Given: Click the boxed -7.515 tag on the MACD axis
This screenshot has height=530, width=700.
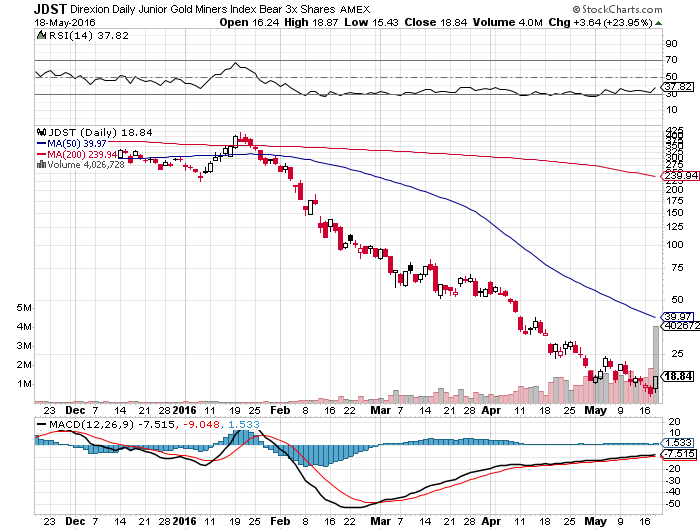Looking at the screenshot, I should pyautogui.click(x=678, y=454).
